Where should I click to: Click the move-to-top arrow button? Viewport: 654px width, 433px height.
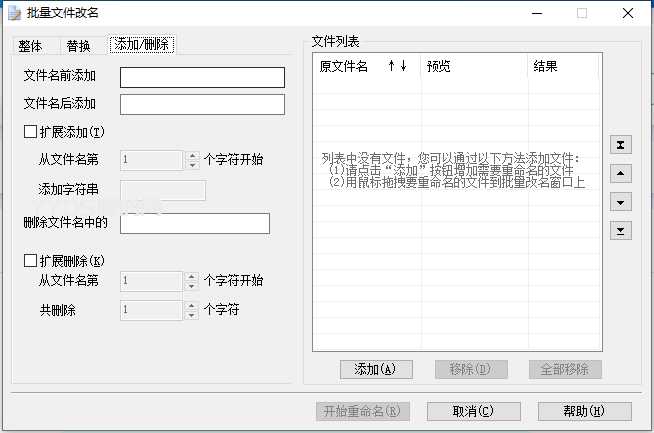(x=621, y=145)
